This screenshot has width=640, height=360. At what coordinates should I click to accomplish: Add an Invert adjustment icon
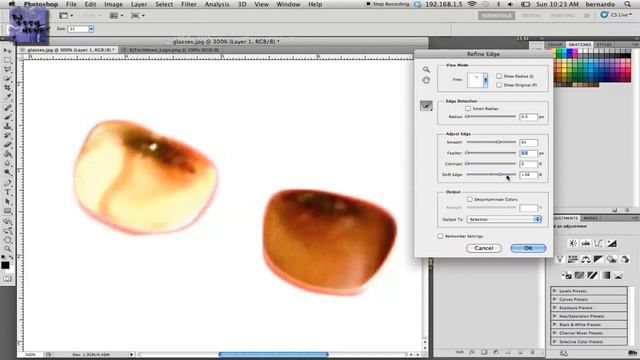567,276
